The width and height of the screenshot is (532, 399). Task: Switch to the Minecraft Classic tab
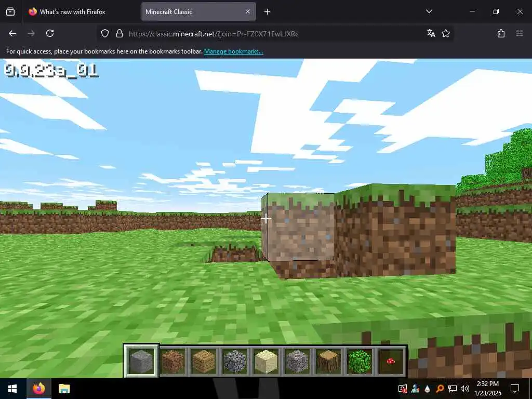(198, 12)
